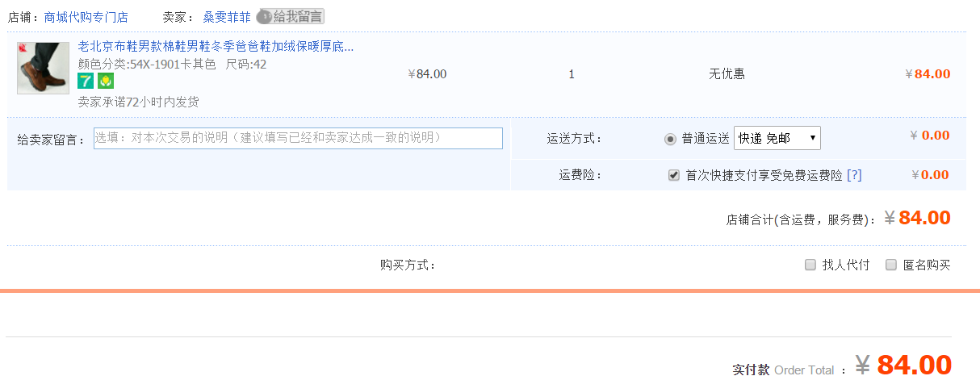Open the 老北京布鞋男款棉鞋 product title link
Screen dimensions: 980x376
pyautogui.click(x=216, y=47)
